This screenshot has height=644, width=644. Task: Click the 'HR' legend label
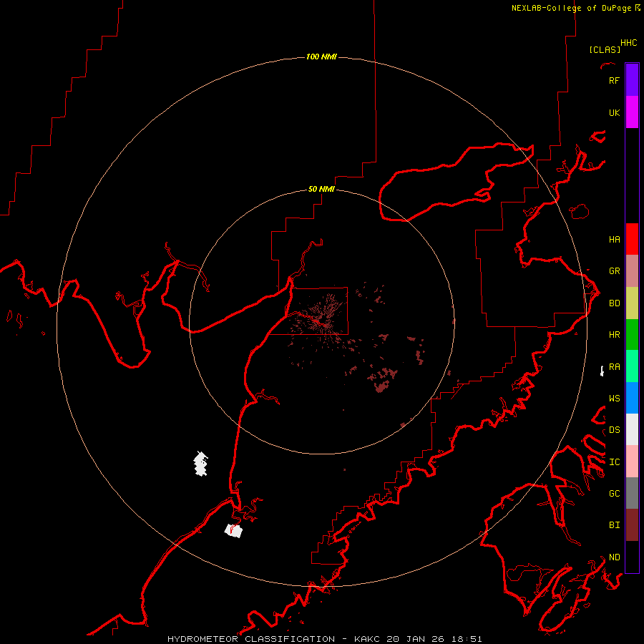point(614,335)
